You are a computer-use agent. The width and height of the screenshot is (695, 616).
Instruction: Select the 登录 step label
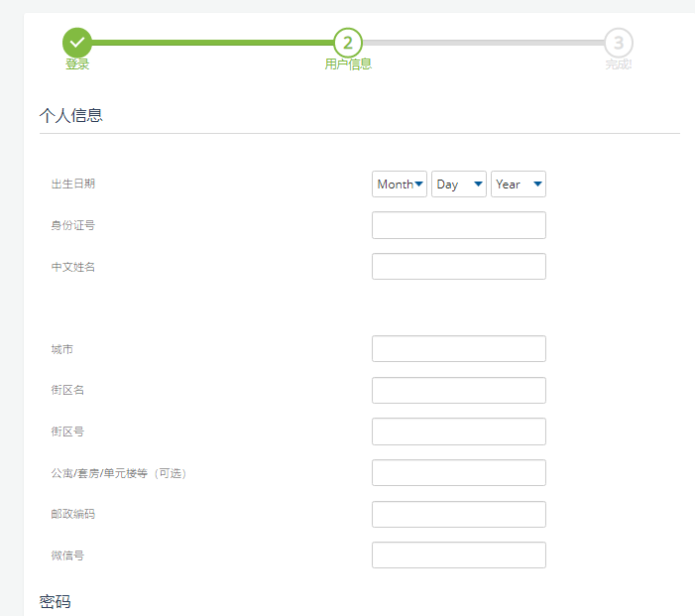point(77,64)
